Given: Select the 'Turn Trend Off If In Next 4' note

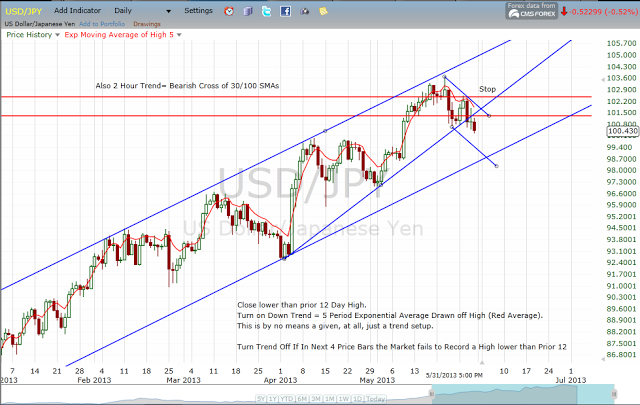Looking at the screenshot, I should coord(402,347).
